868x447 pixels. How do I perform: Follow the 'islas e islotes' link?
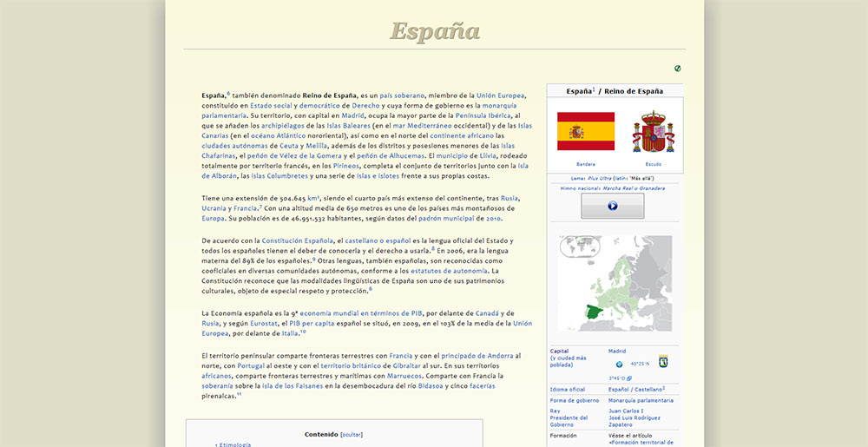pyautogui.click(x=379, y=176)
